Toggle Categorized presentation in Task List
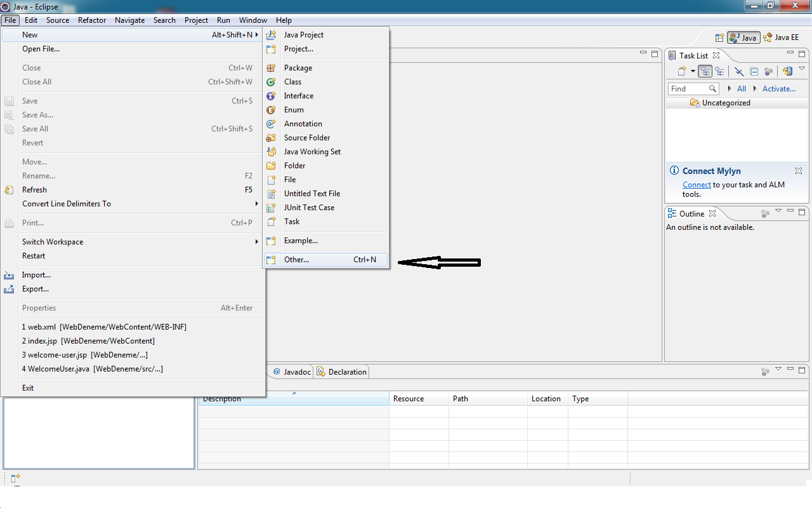The height and width of the screenshot is (508, 812). coord(705,72)
